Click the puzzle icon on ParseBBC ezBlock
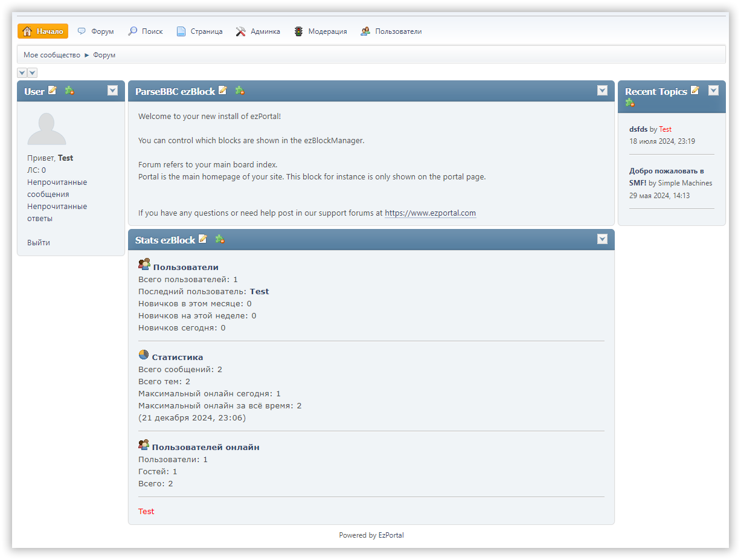741x560 pixels. [x=240, y=91]
